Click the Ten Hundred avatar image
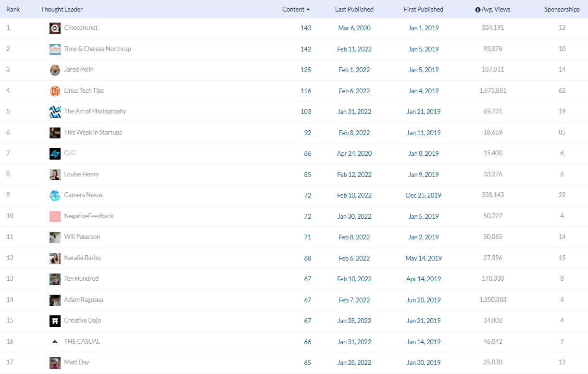 [55, 279]
